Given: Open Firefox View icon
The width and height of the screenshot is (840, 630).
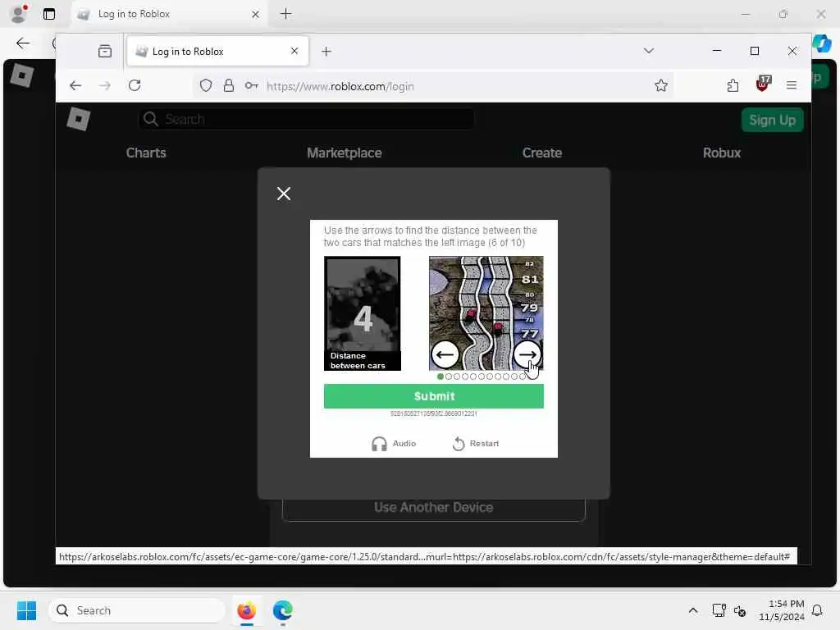Looking at the screenshot, I should (x=105, y=52).
